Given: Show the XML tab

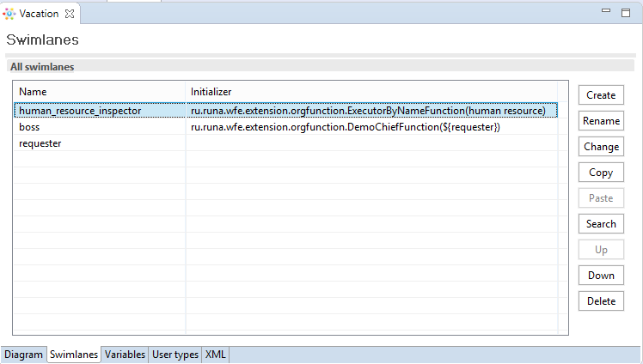Looking at the screenshot, I should point(215,355).
